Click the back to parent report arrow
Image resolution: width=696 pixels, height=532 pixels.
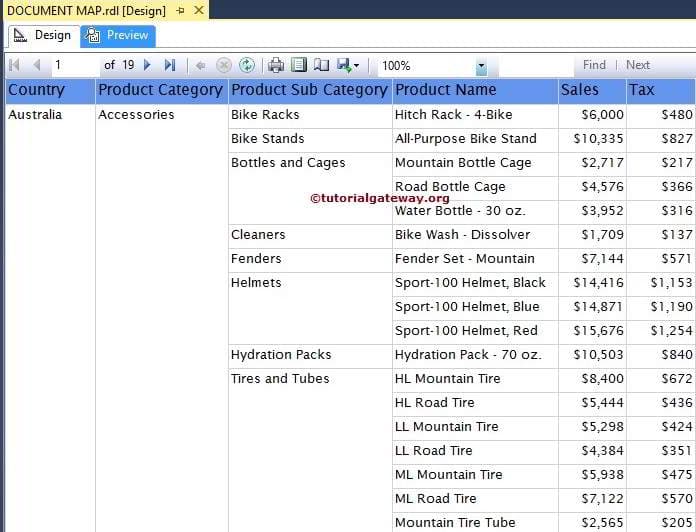[x=201, y=66]
